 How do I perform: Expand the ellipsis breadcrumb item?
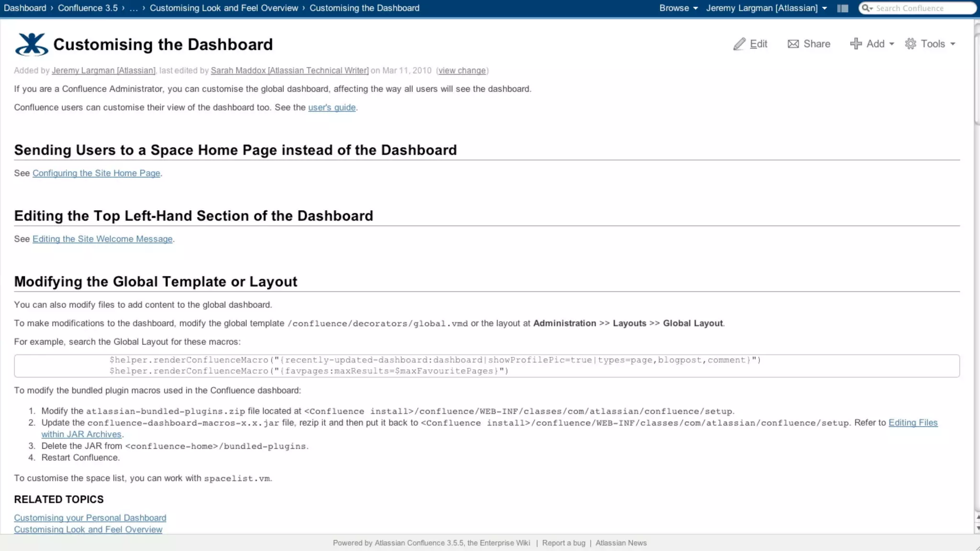[134, 8]
